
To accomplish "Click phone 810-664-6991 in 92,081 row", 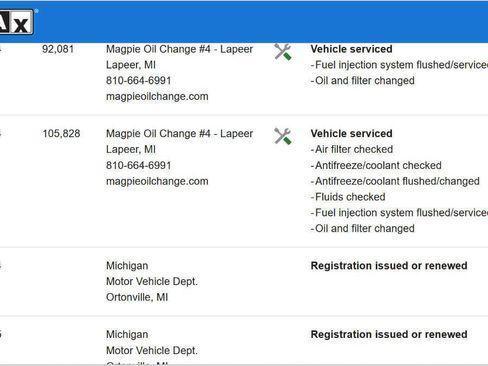I will (x=138, y=80).
